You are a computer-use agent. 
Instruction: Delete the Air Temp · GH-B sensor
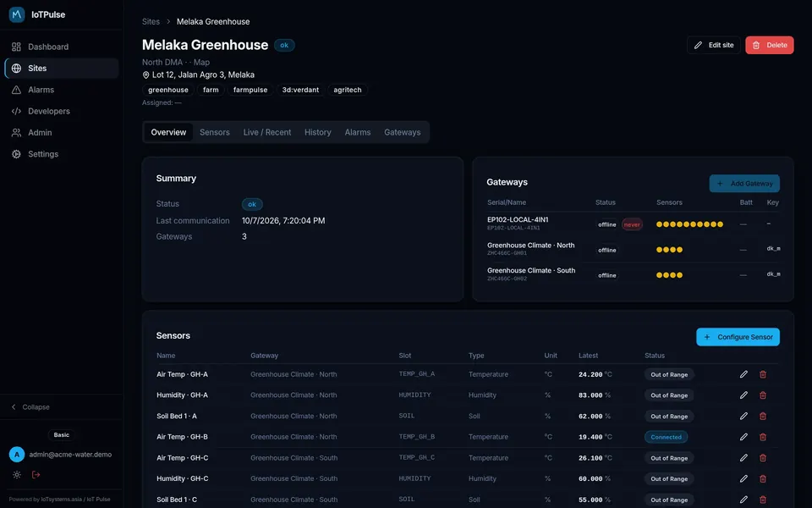point(763,437)
